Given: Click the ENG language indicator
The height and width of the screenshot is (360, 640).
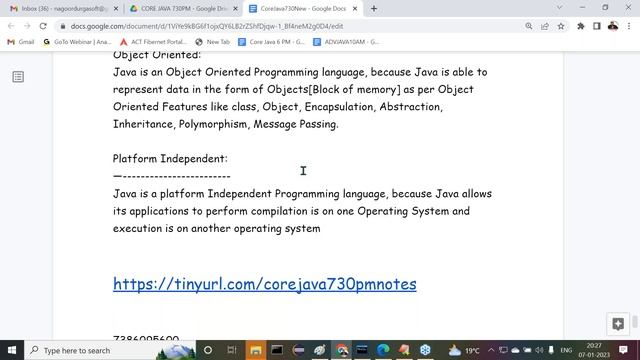Looking at the screenshot, I should [x=566, y=350].
